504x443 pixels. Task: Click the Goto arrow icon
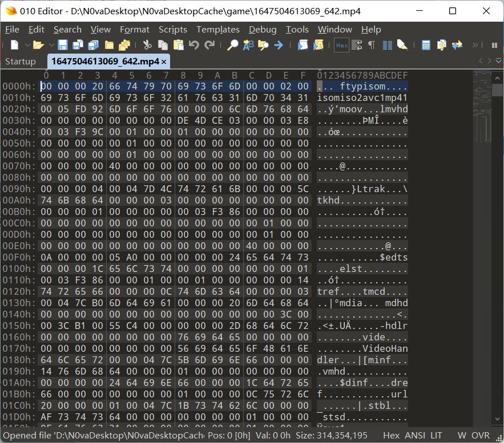(x=279, y=45)
